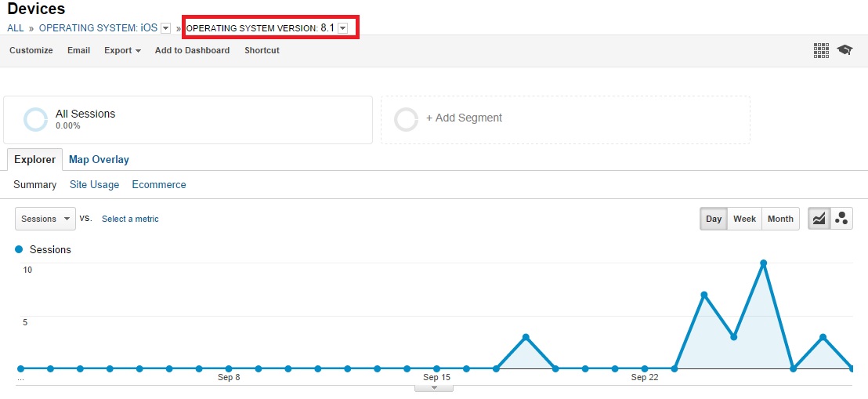868x399 pixels.
Task: Click the grid view icon in toolbar
Action: coord(821,50)
